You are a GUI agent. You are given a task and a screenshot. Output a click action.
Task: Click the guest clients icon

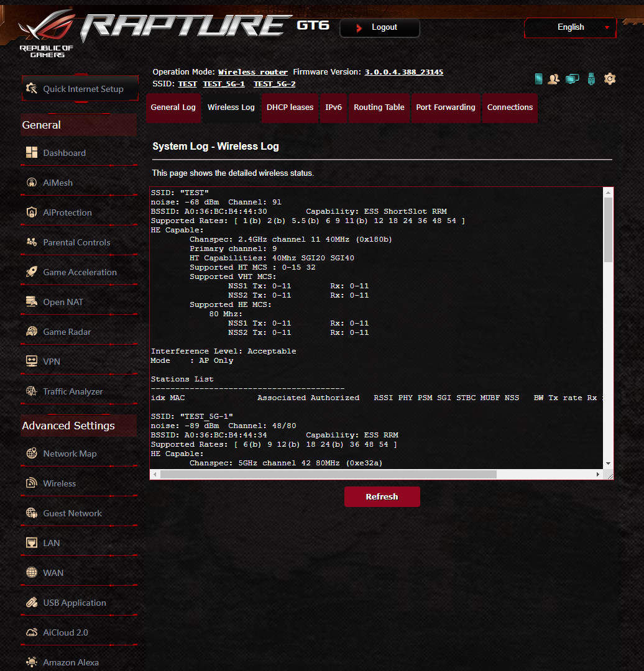[x=553, y=78]
